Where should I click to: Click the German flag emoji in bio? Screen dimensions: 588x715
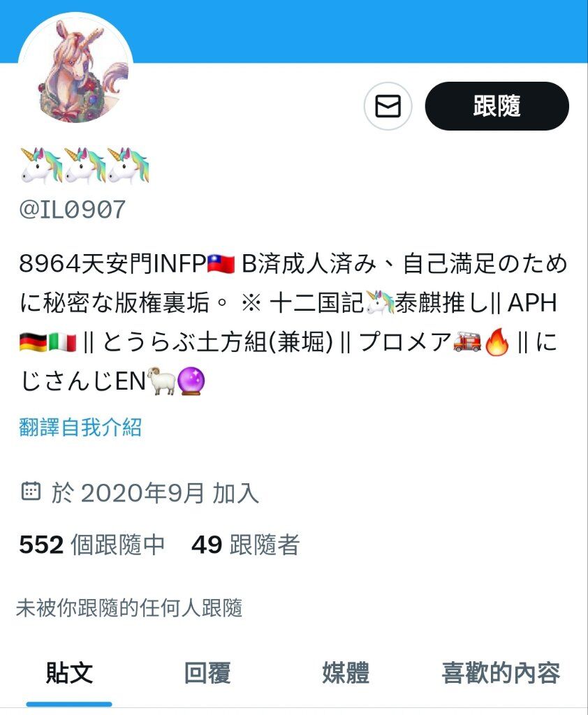(34, 342)
